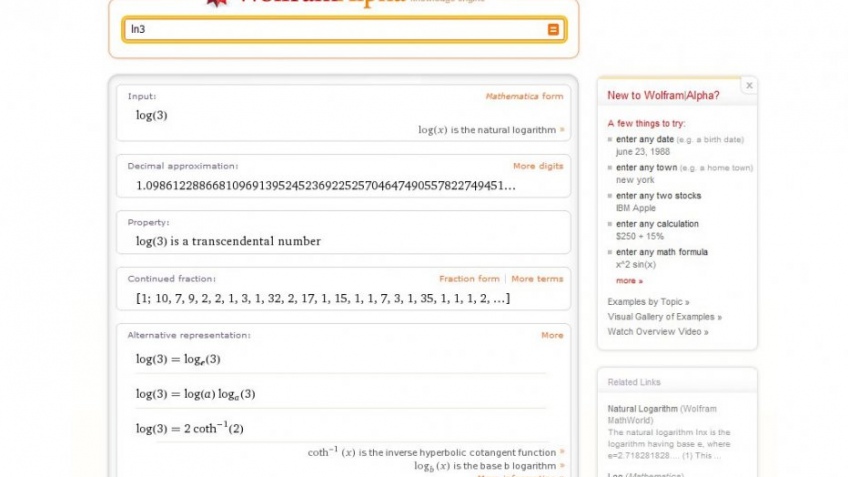Close the New to Wolfram|Alpha panel
This screenshot has height=477, width=848.
(749, 85)
